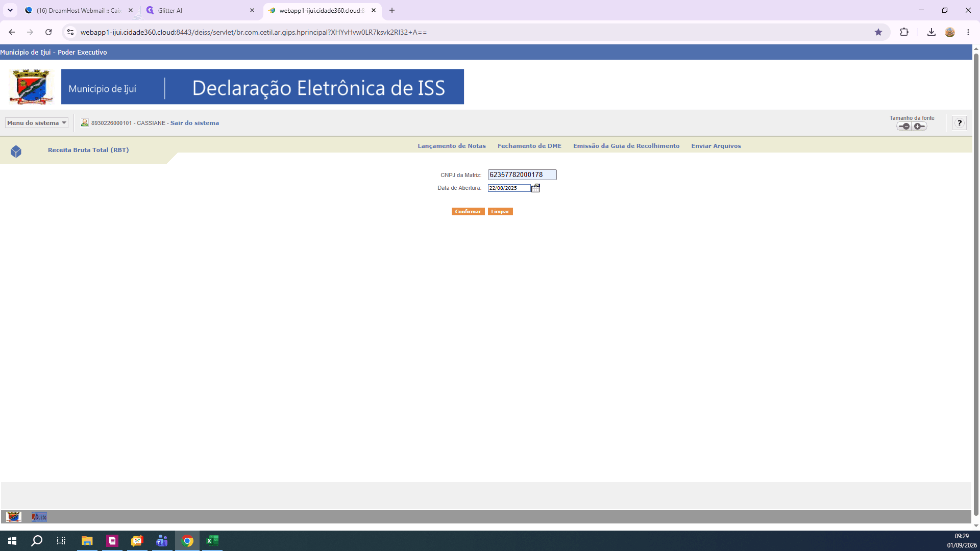The image size is (980, 551).
Task: Click Sair do sistema link
Action: pos(194,123)
